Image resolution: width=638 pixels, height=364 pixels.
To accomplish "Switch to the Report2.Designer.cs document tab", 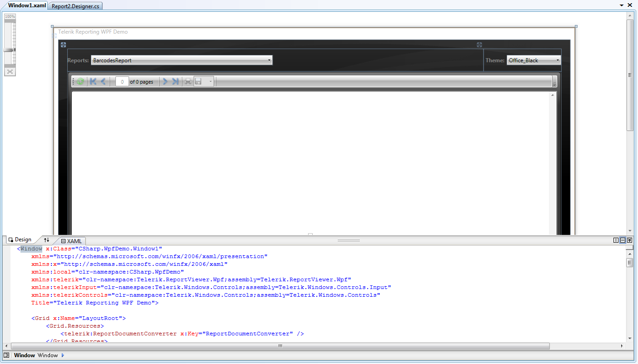I will [75, 6].
